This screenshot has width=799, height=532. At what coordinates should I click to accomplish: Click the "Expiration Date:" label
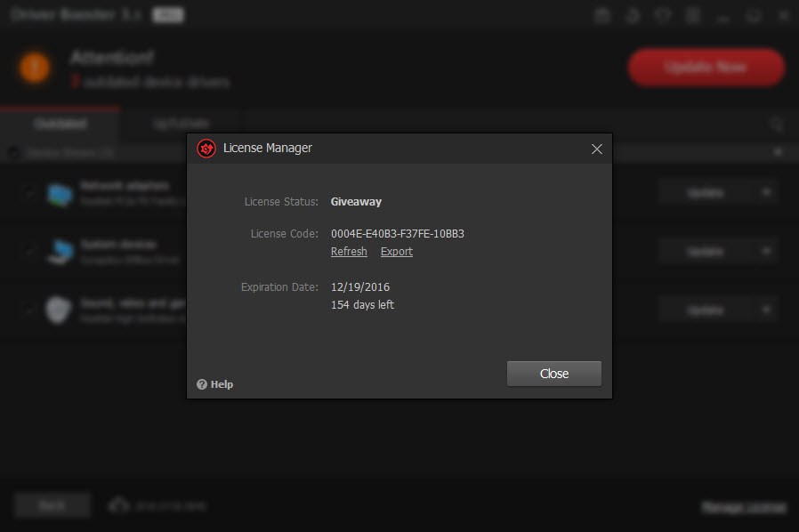(x=279, y=287)
